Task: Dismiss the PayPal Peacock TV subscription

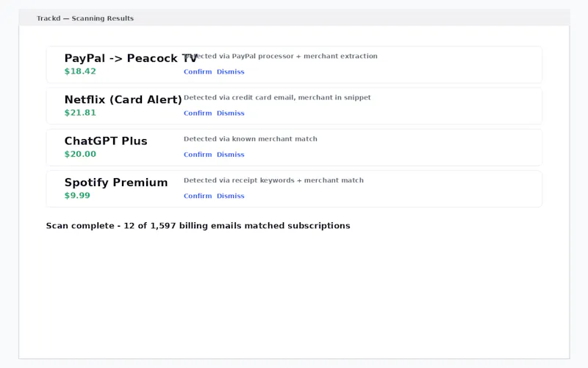Action: 230,71
